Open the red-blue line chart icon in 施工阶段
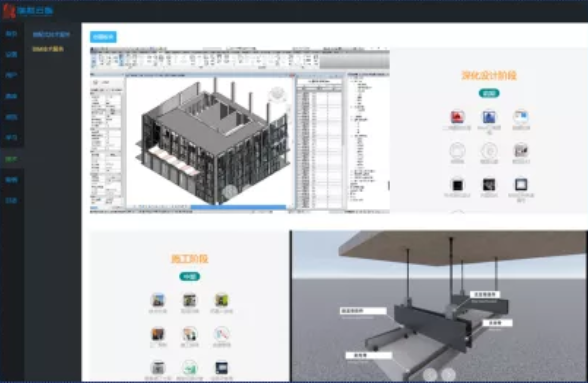Viewport: 588px width, 383px height. pos(222,334)
